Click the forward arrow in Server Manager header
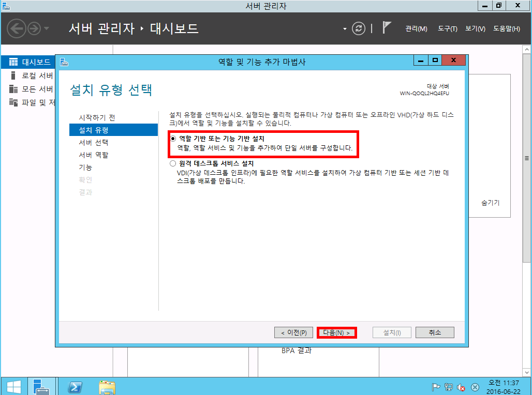This screenshot has width=532, height=395. point(34,28)
